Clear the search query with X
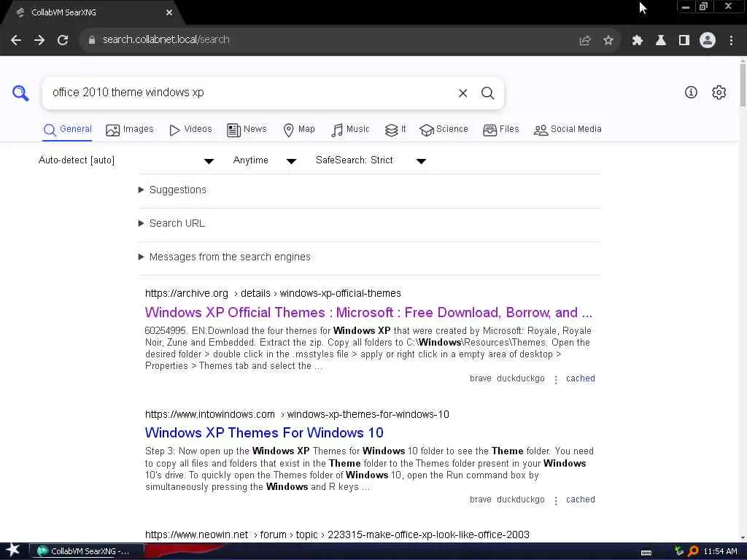The image size is (747, 560). [462, 93]
